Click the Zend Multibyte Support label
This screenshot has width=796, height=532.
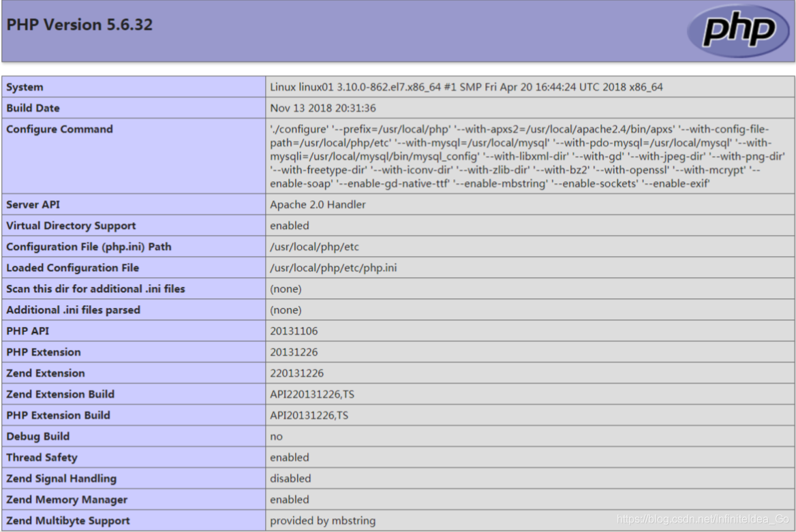(68, 521)
